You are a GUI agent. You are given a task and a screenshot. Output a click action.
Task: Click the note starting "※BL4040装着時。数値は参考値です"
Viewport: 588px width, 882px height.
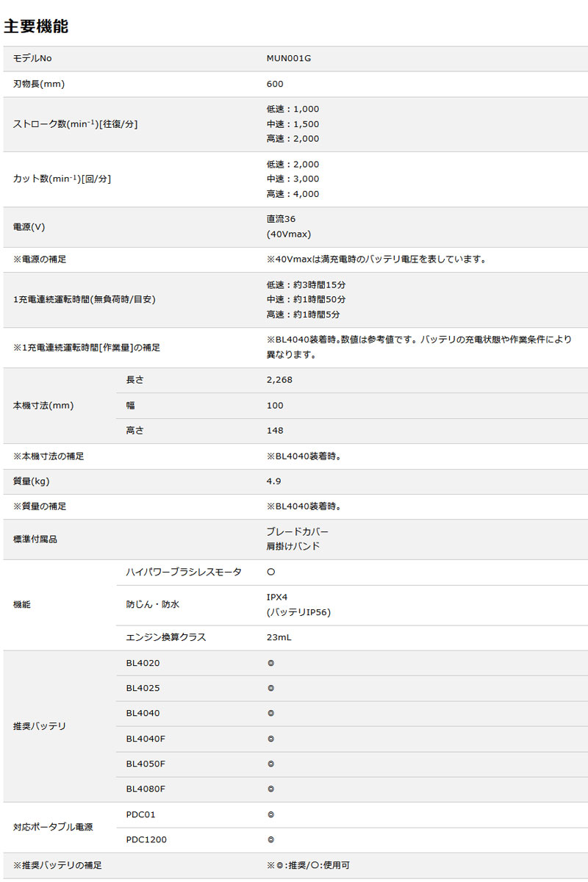419,347
